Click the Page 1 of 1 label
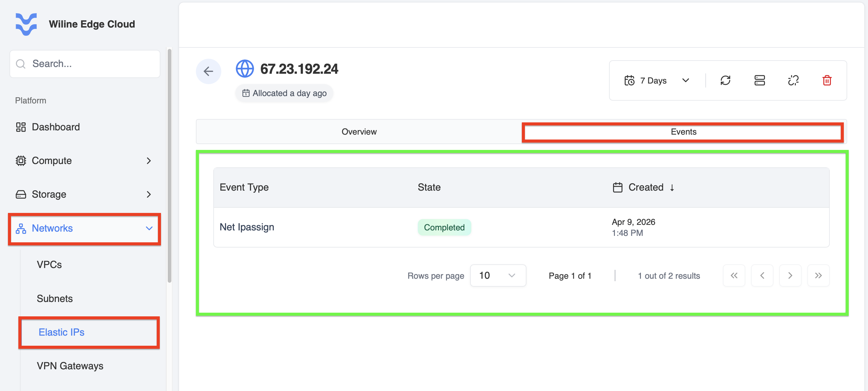Screen dimensions: 868x391 pyautogui.click(x=570, y=276)
